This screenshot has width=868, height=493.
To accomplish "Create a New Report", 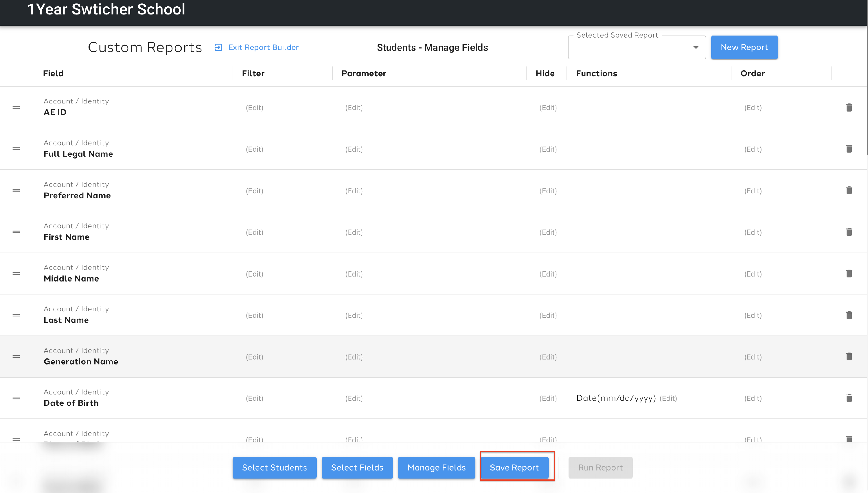I will click(744, 47).
